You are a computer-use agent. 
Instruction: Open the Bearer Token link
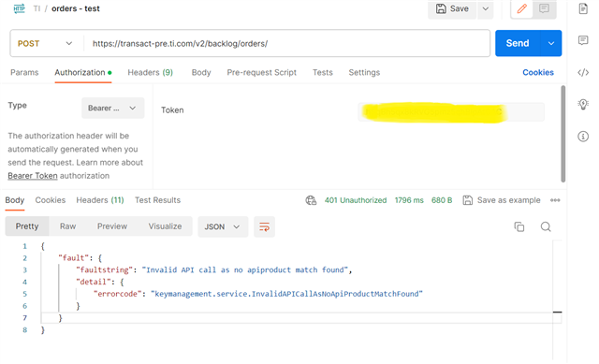pyautogui.click(x=33, y=176)
